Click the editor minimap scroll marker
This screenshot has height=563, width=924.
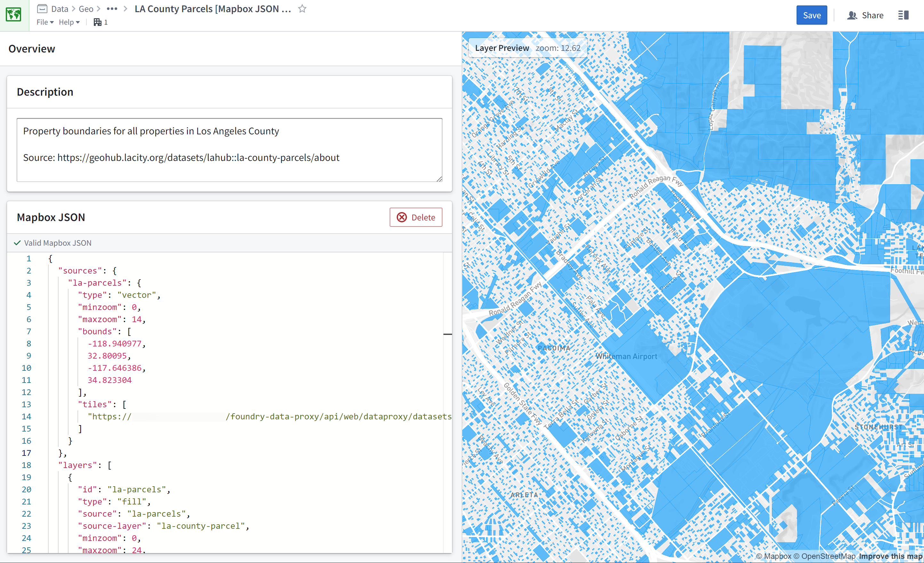point(447,334)
